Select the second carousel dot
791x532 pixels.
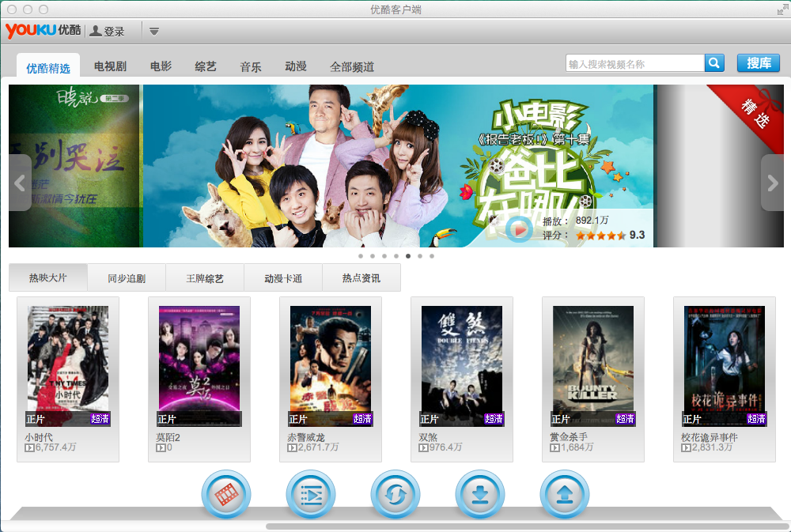pyautogui.click(x=373, y=256)
